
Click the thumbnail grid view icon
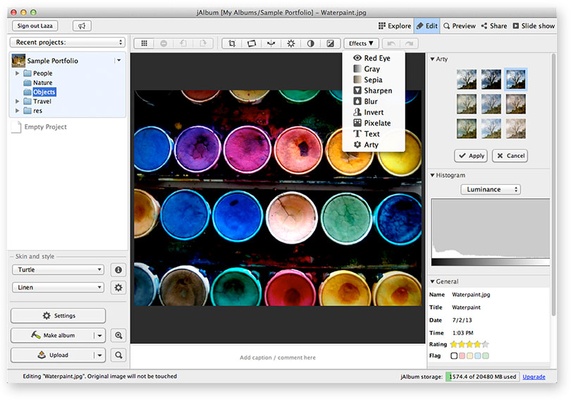click(x=144, y=43)
